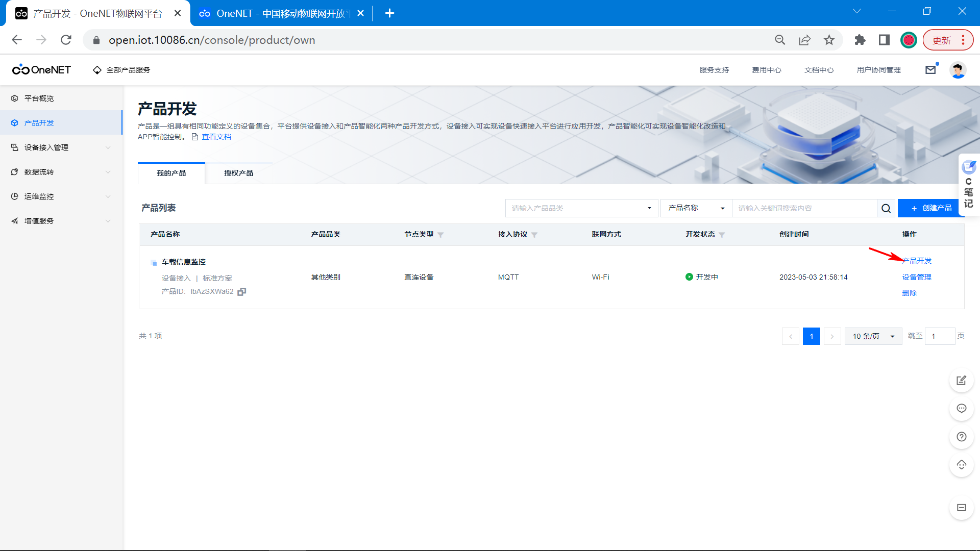Screen dimensions: 980x551
Task: Click the search magnifier icon in product list
Action: (886, 208)
